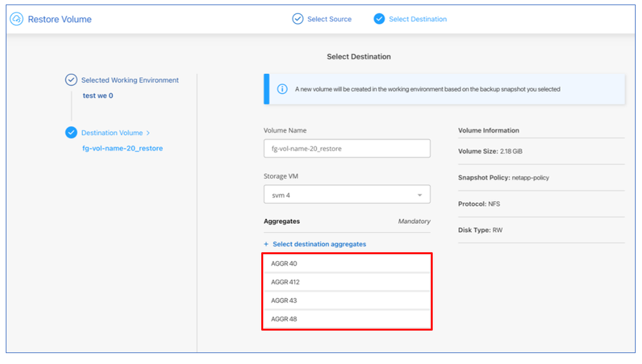The image size is (642, 364).
Task: Click the Select Source checkmark icon
Action: click(x=297, y=19)
